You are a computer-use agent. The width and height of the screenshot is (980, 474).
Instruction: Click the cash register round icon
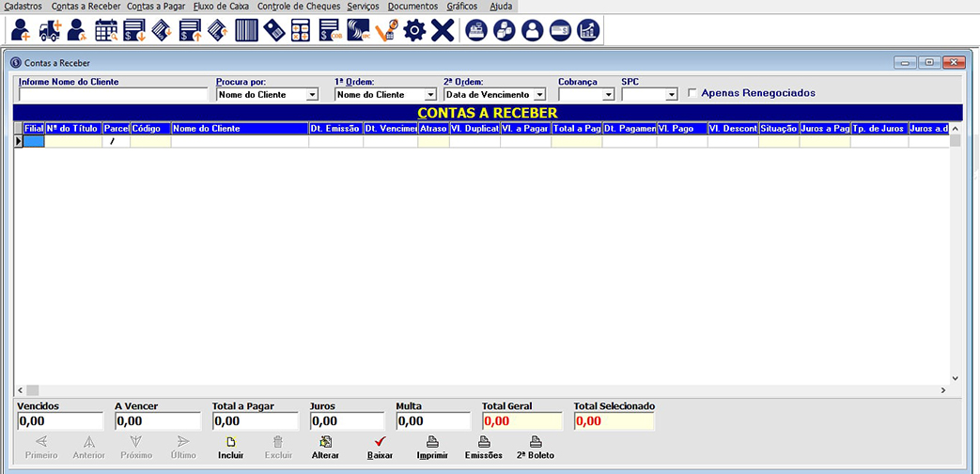[x=477, y=30]
